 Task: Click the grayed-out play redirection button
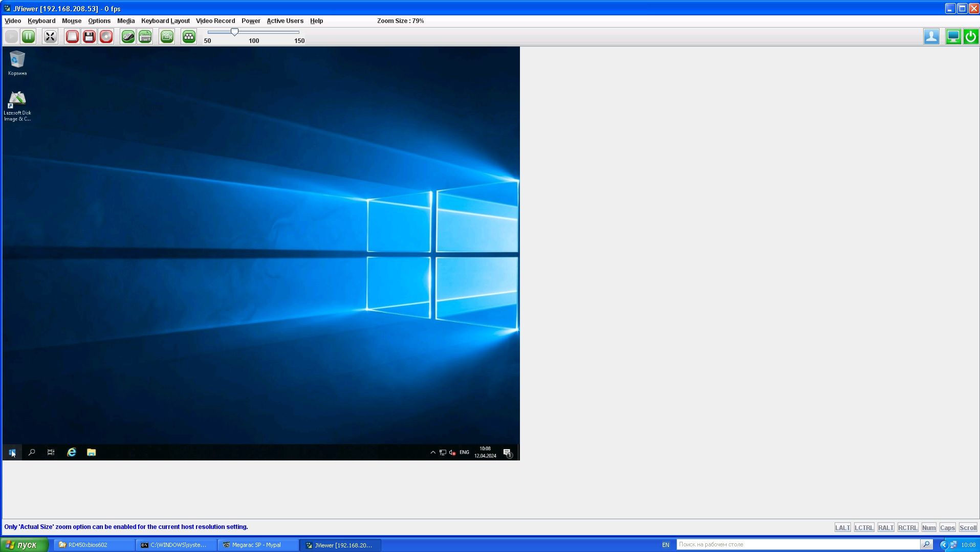click(x=11, y=36)
